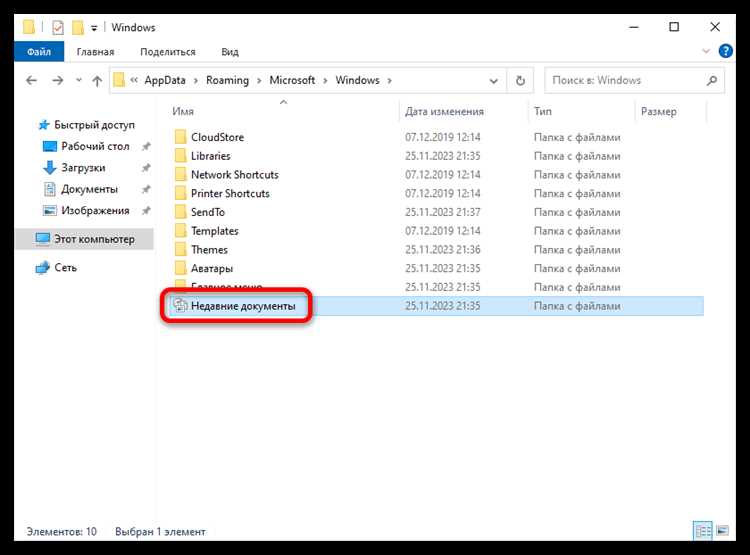Select the Network Shortcuts folder
The image size is (750, 555).
(234, 175)
